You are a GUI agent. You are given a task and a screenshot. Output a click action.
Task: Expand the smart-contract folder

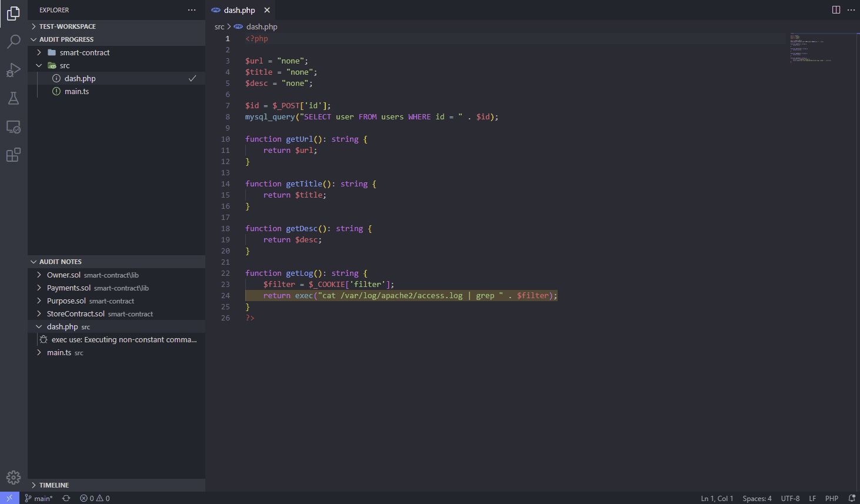pos(84,52)
